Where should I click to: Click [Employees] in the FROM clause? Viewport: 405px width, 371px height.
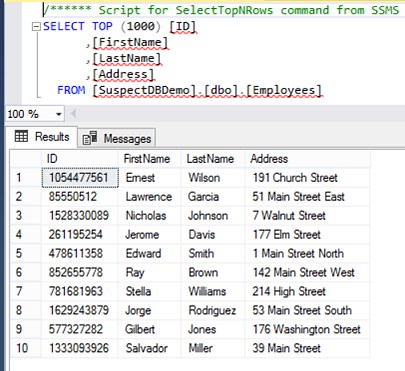(x=284, y=90)
